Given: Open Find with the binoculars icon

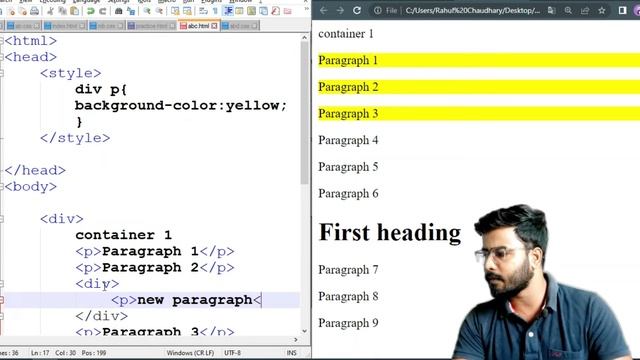Looking at the screenshot, I should pos(118,11).
